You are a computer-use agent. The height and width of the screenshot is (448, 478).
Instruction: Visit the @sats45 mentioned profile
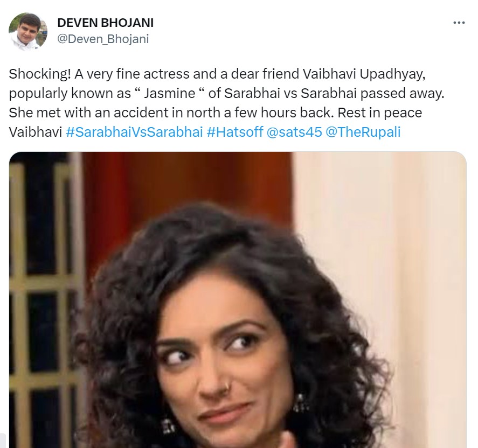click(294, 132)
